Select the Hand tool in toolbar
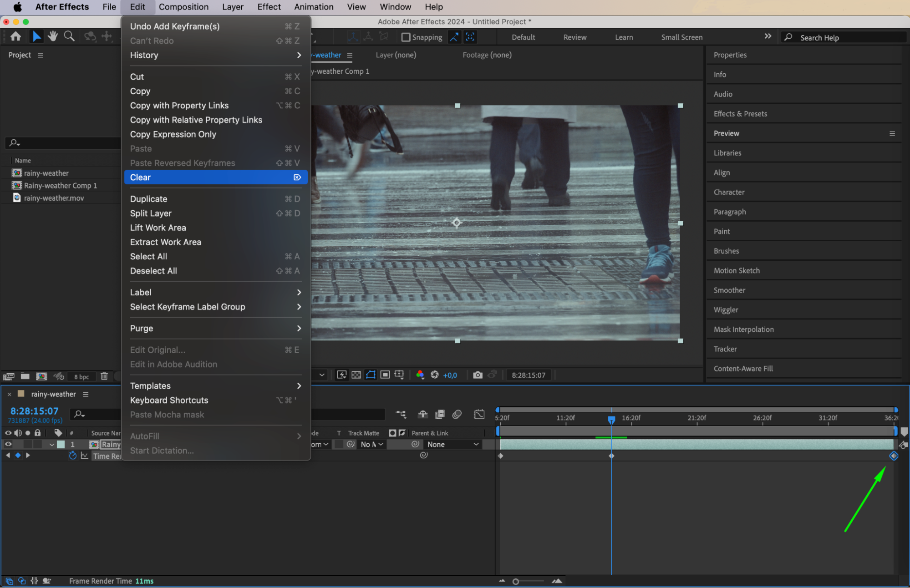The width and height of the screenshot is (910, 588). (53, 36)
